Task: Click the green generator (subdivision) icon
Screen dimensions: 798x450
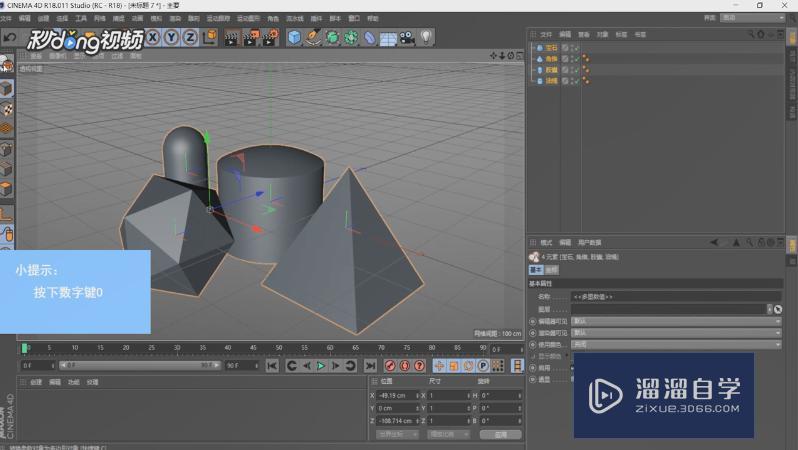Action: click(332, 37)
